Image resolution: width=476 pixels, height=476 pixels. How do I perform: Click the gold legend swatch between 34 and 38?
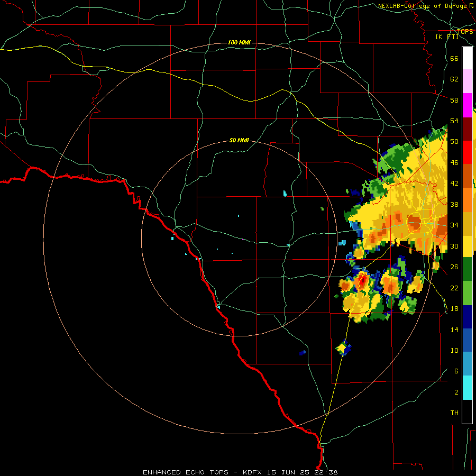pyautogui.click(x=467, y=223)
